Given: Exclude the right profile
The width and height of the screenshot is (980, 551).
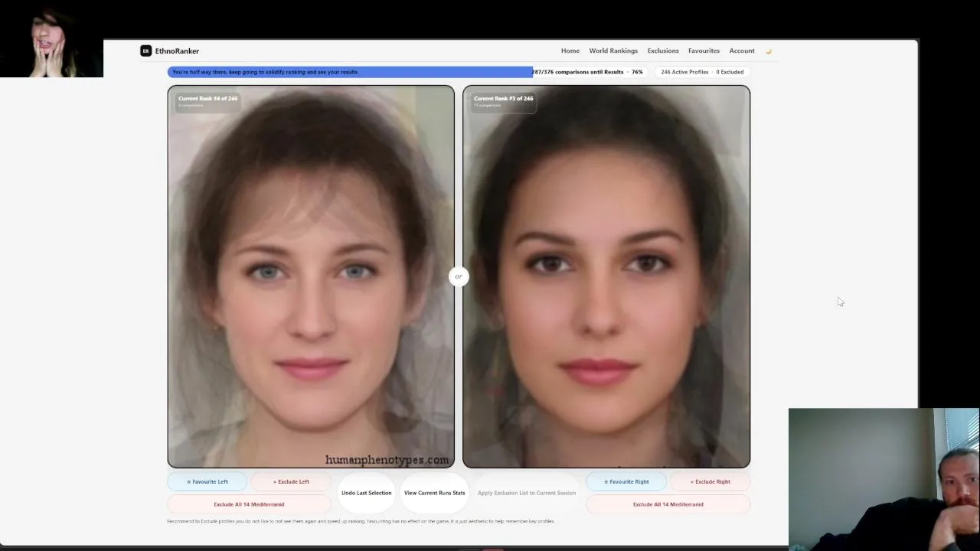Looking at the screenshot, I should point(710,481).
